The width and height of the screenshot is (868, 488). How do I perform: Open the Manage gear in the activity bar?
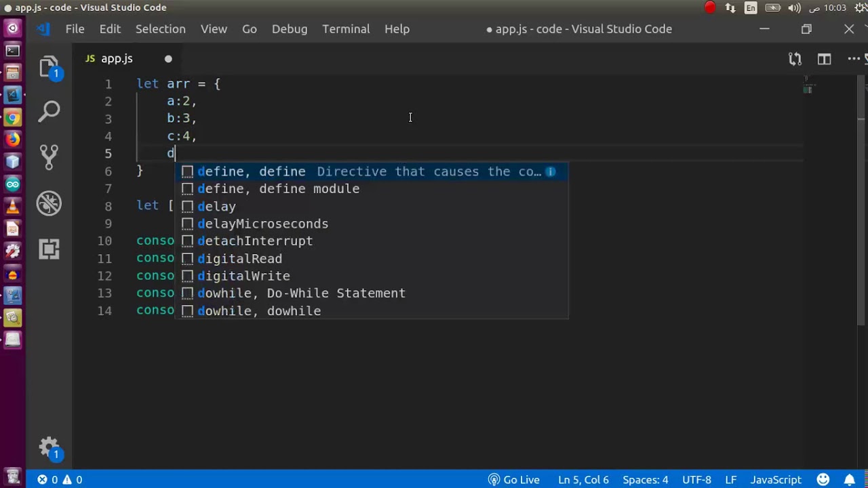[49, 447]
